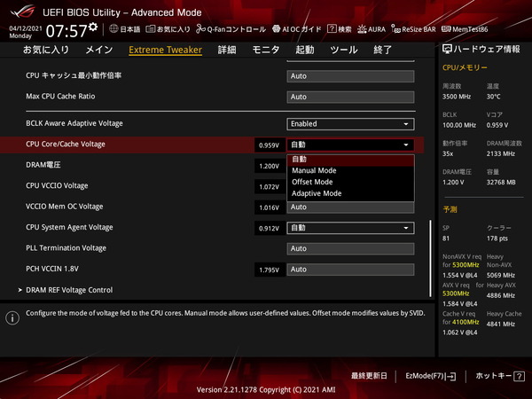Open the 詳細 advanced tab
The image size is (532, 399).
pos(227,50)
